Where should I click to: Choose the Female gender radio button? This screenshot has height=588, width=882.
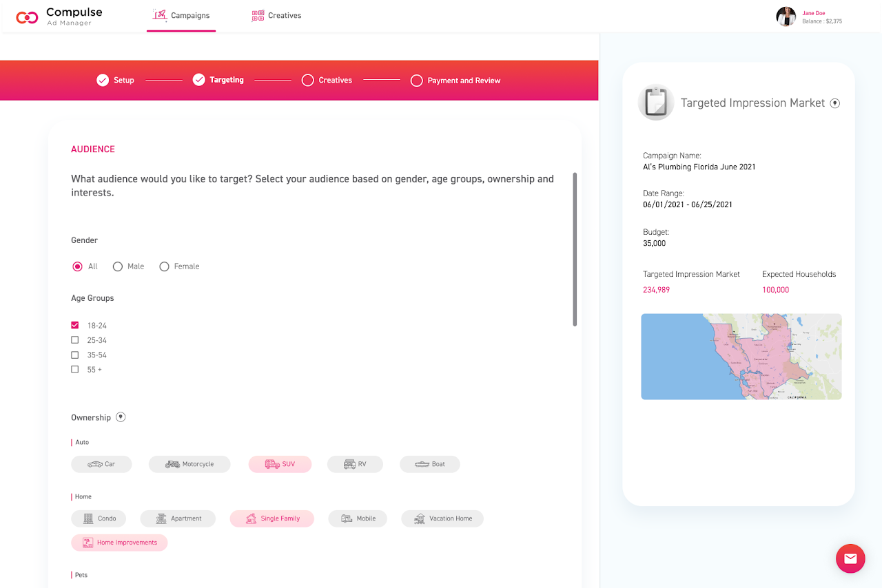pyautogui.click(x=164, y=266)
